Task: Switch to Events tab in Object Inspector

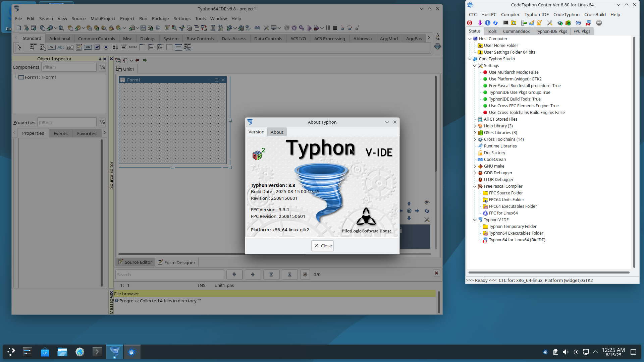Action: click(x=60, y=133)
